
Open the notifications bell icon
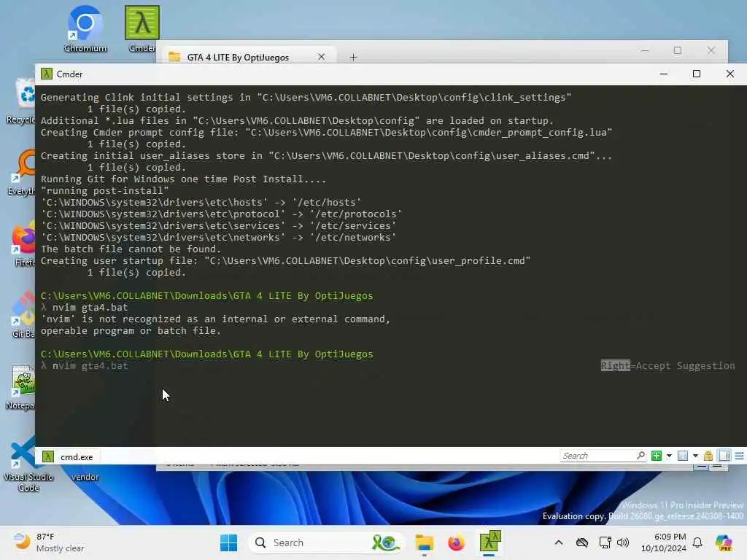pos(697,542)
